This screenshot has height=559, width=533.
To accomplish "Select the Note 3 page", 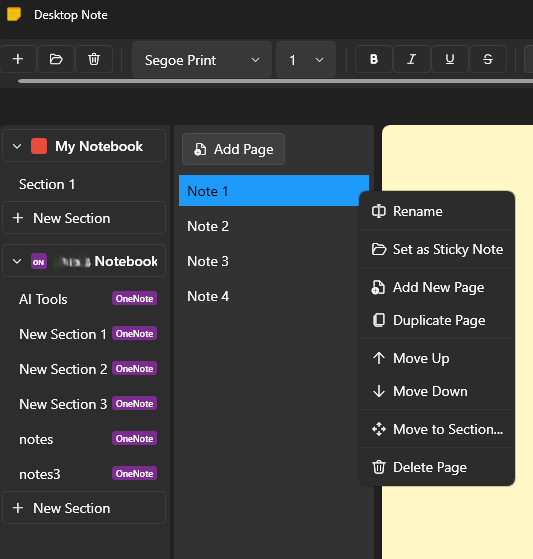I will click(x=274, y=261).
